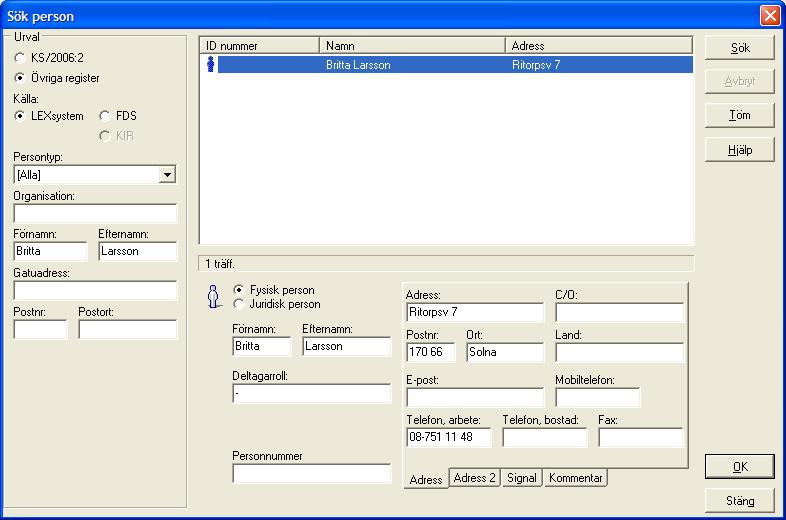Open the Signal tab
Screen dimensions: 786x520
(x=521, y=478)
